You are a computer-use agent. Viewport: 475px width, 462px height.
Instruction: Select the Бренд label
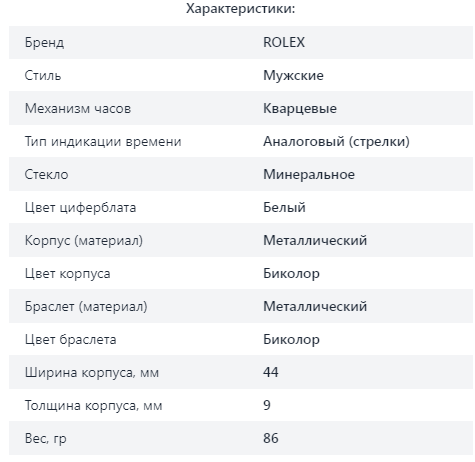44,43
